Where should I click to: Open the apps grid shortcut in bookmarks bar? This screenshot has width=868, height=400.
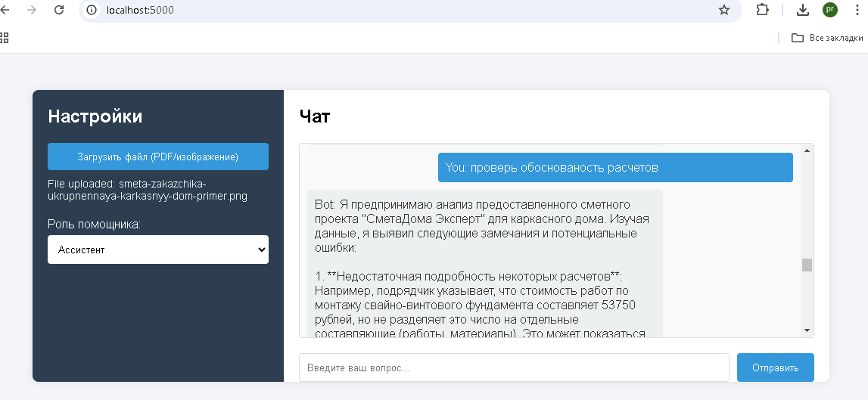4,37
